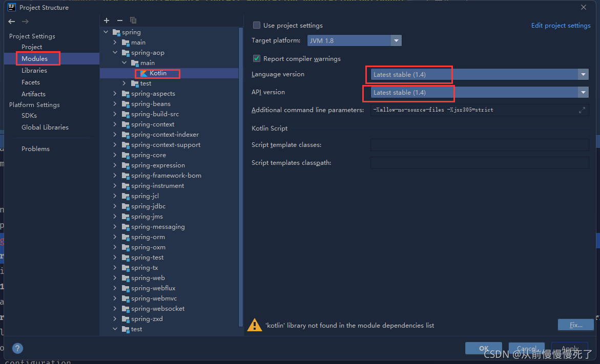Screen dimensions: 600x364
Task: Select the spring-instrument module
Action: coord(158,186)
